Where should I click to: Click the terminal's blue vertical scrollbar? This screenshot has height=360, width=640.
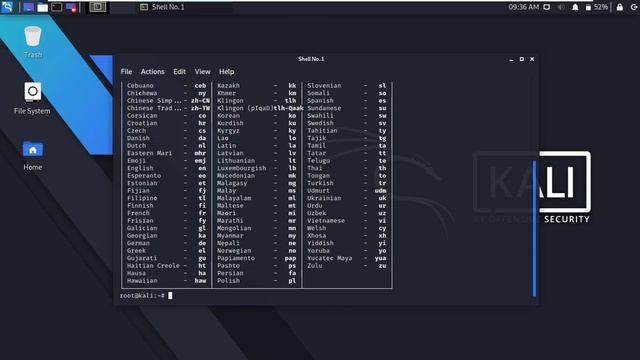click(x=534, y=229)
